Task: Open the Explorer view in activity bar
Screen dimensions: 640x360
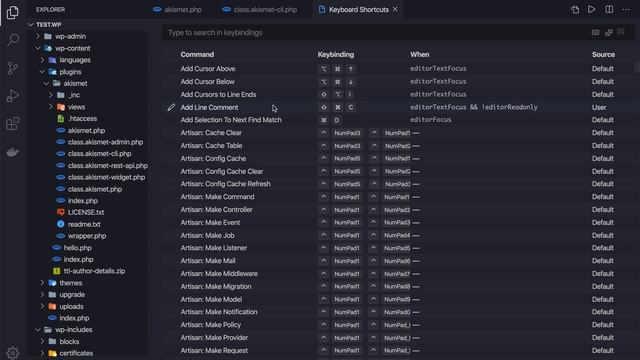Action: [x=13, y=13]
